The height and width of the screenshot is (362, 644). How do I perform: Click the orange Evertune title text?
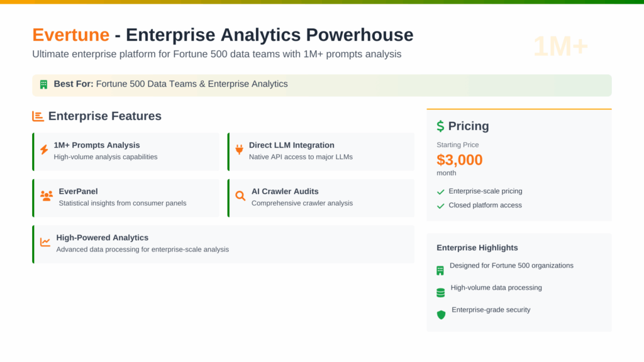[x=70, y=35]
